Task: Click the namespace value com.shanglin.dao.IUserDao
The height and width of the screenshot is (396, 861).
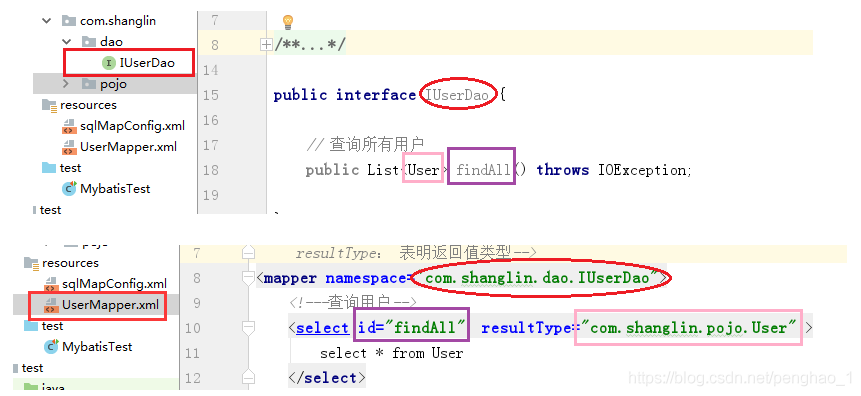Action: click(x=537, y=278)
